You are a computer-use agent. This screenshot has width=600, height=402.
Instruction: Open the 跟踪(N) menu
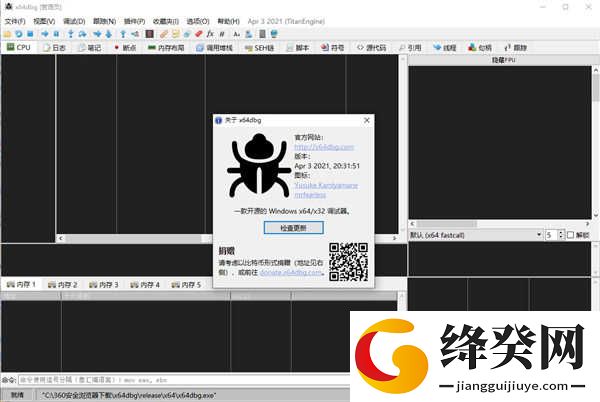click(x=104, y=21)
